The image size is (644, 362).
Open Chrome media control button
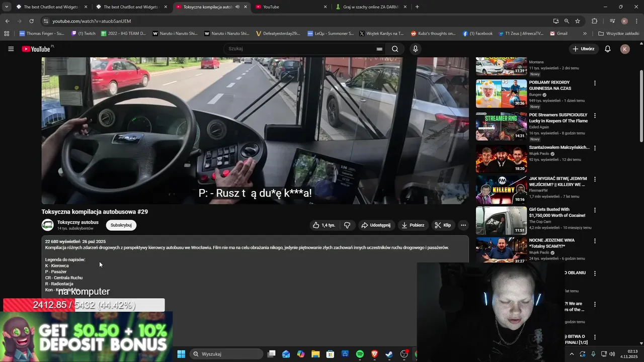tap(612, 21)
